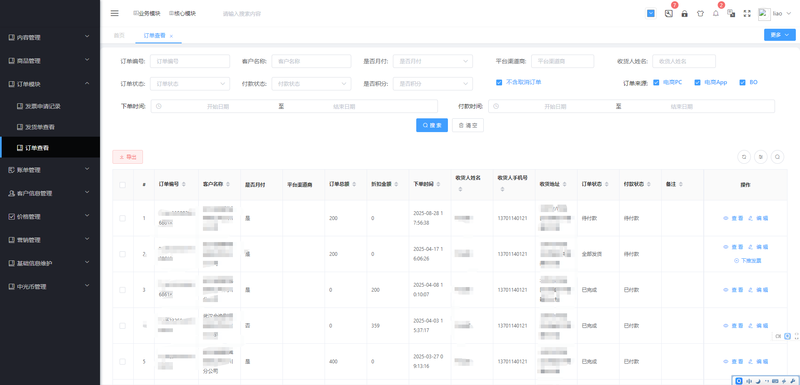Click the clock icon in 下单时间 range
The image size is (800, 385).
tap(159, 106)
